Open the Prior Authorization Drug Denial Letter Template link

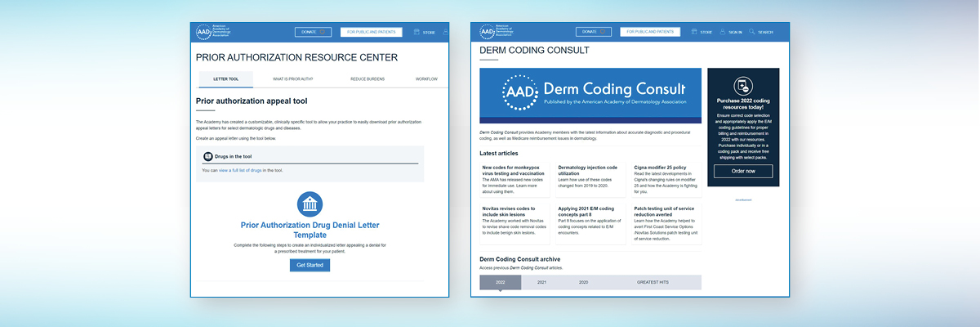point(310,230)
